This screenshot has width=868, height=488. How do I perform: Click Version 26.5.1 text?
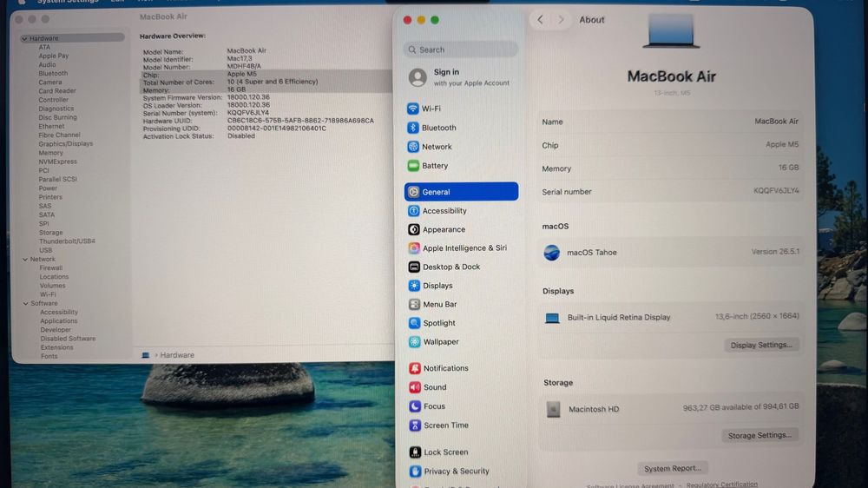point(775,252)
